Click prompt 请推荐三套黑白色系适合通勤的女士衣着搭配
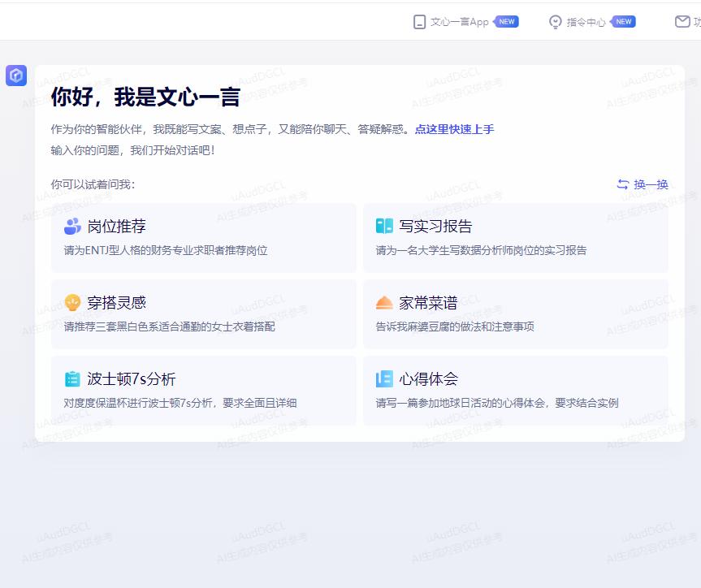 pyautogui.click(x=169, y=326)
